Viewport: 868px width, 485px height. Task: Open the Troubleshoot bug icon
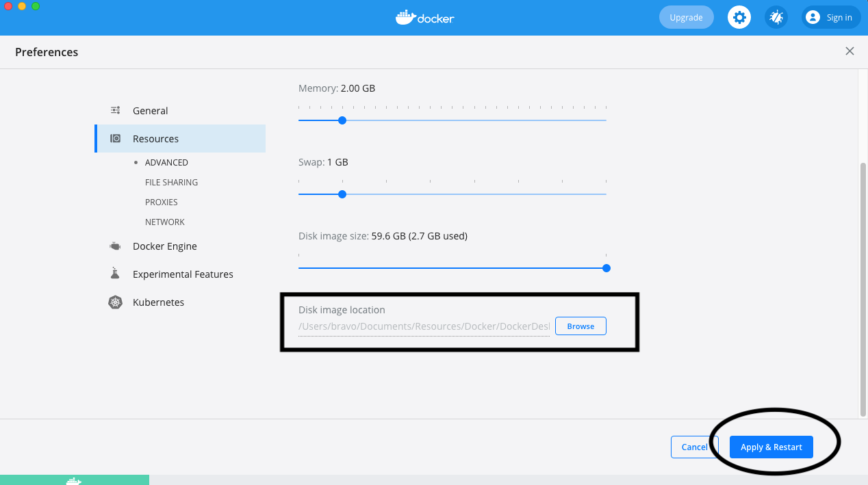(776, 18)
